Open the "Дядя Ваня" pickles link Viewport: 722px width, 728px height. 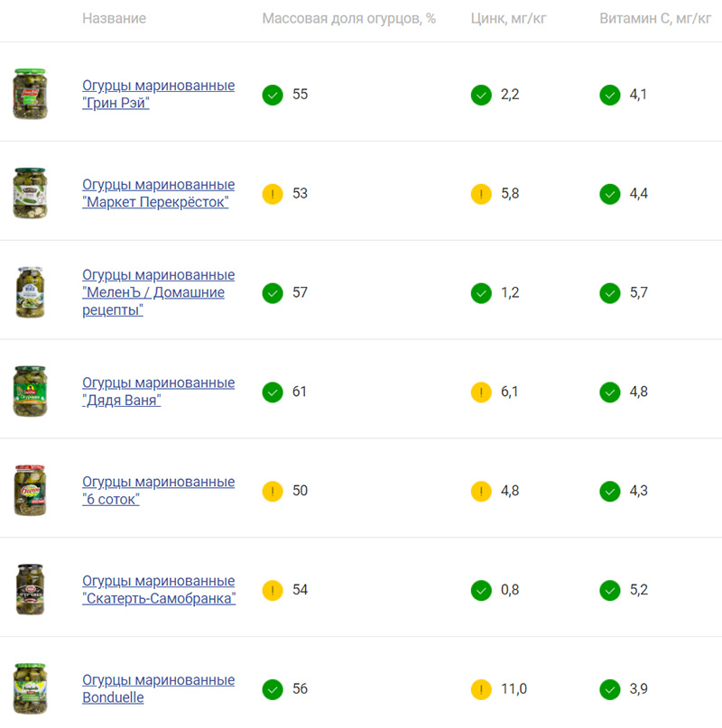click(x=159, y=392)
